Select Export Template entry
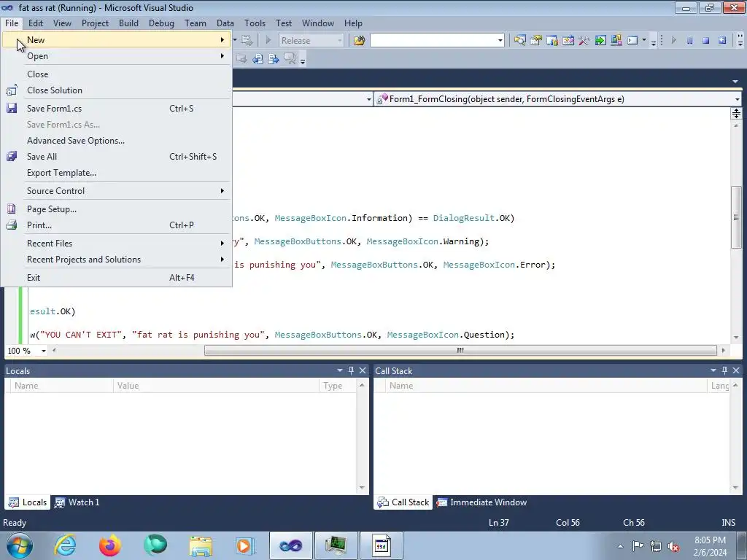Screen dimensions: 747x560 point(117,173)
